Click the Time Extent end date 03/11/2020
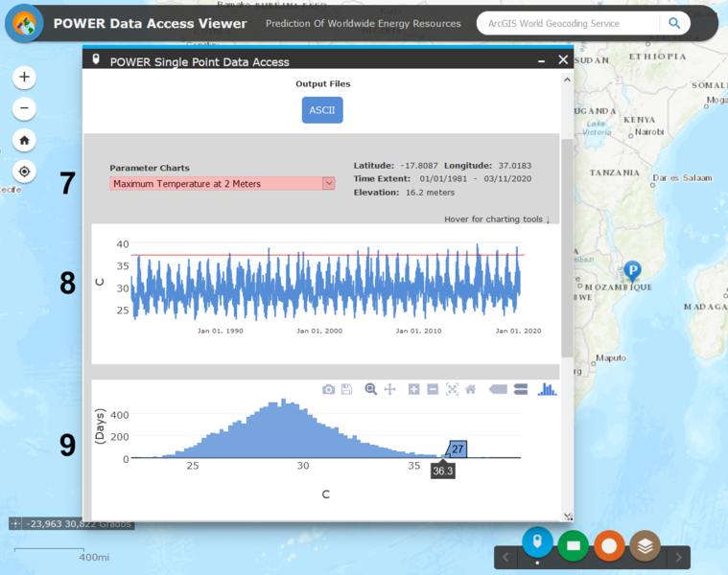 point(507,179)
